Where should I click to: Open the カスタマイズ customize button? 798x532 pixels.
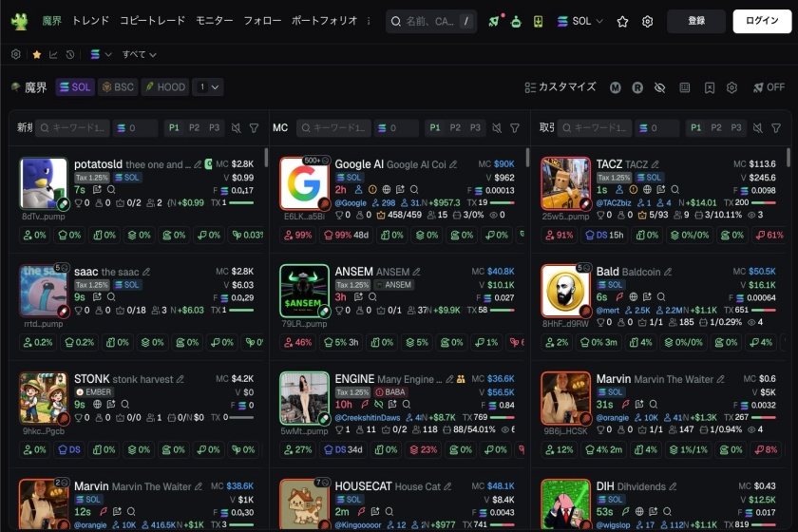(x=560, y=87)
